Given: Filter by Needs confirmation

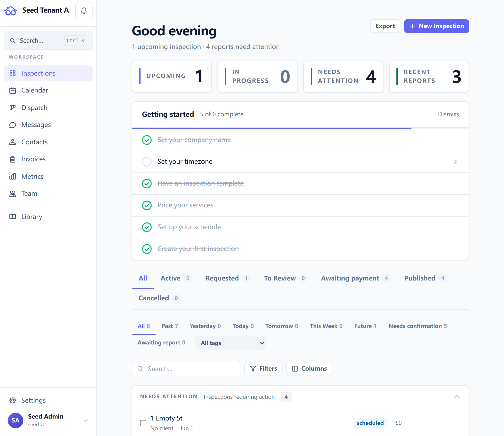Looking at the screenshot, I should click(x=417, y=326).
